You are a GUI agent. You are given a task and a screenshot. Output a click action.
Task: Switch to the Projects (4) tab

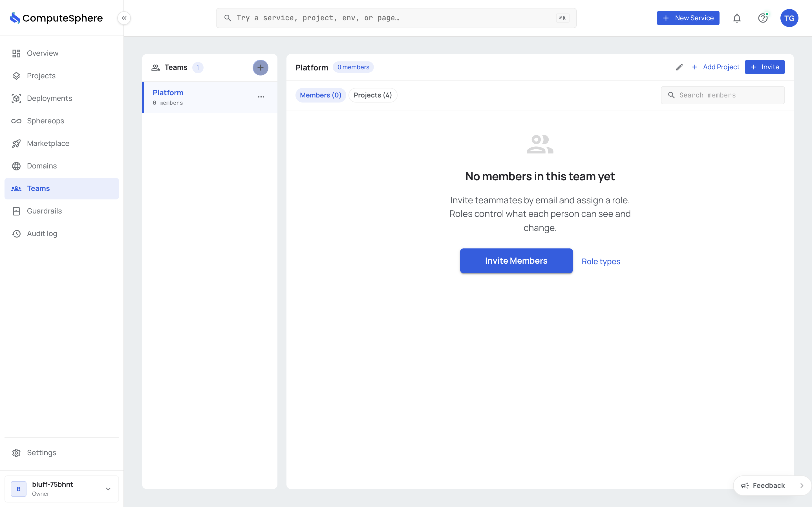pos(373,95)
